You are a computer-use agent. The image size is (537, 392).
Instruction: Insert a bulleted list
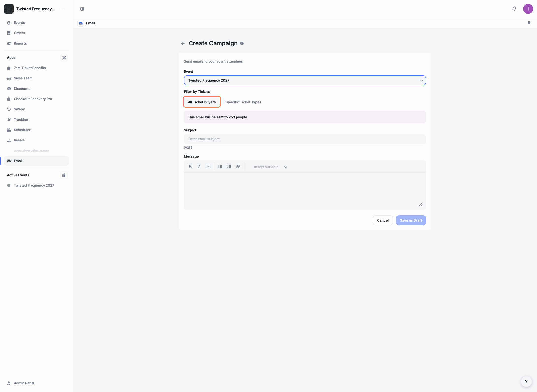pyautogui.click(x=220, y=166)
